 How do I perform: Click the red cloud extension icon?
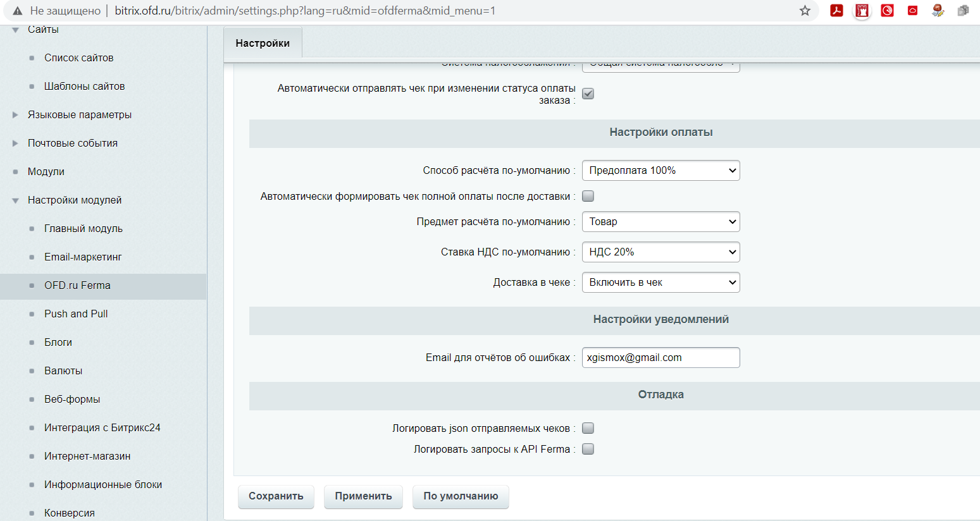912,11
